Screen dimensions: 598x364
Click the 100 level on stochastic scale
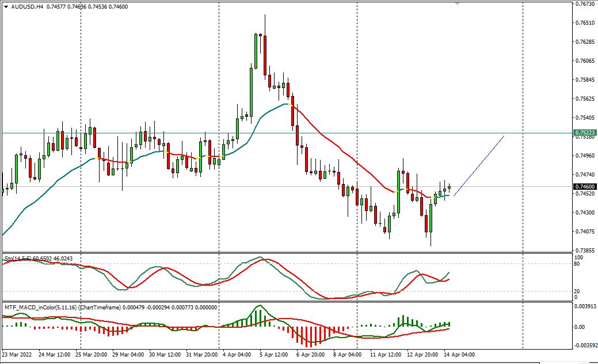[578, 258]
